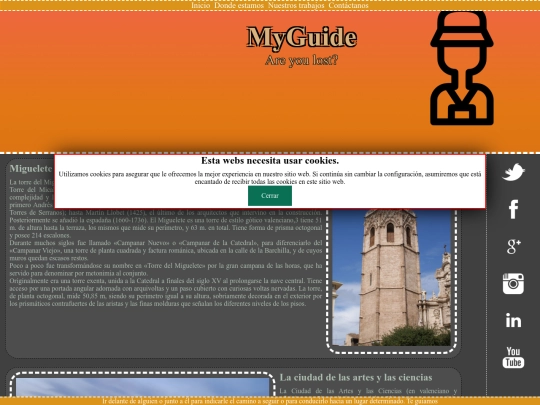Image resolution: width=540 pixels, height=405 pixels.
Task: Open the Contáctanos menu item
Action: 348,6
